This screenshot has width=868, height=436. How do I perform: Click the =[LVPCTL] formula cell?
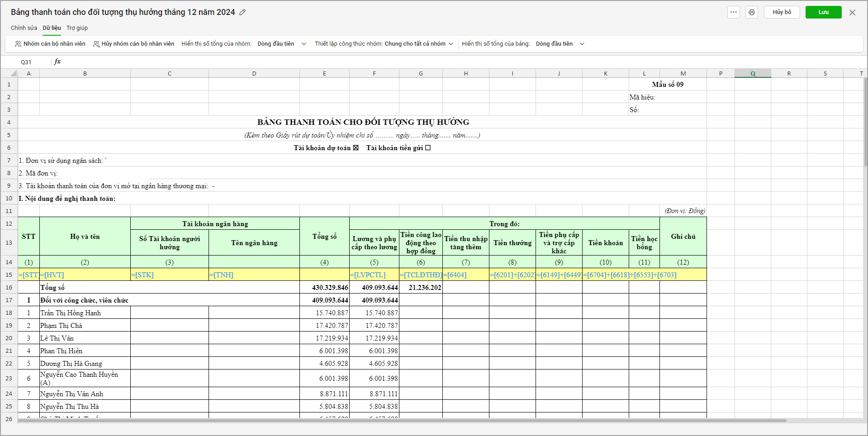pyautogui.click(x=374, y=275)
